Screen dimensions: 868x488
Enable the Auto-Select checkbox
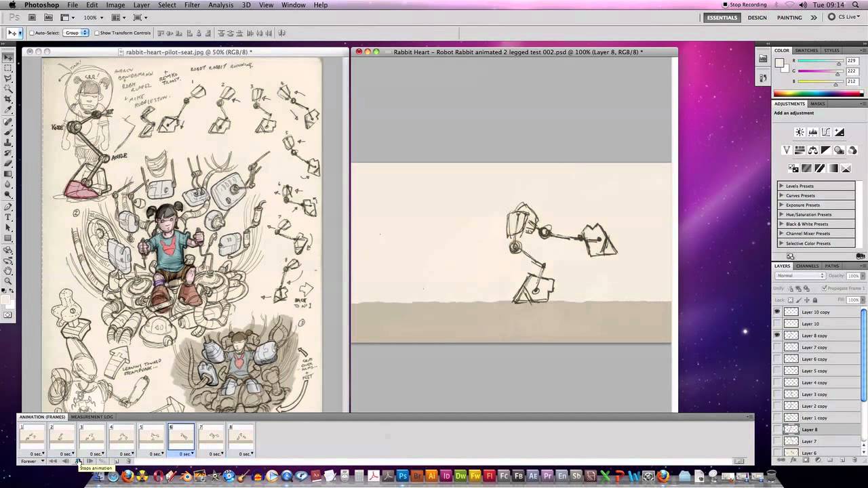32,33
